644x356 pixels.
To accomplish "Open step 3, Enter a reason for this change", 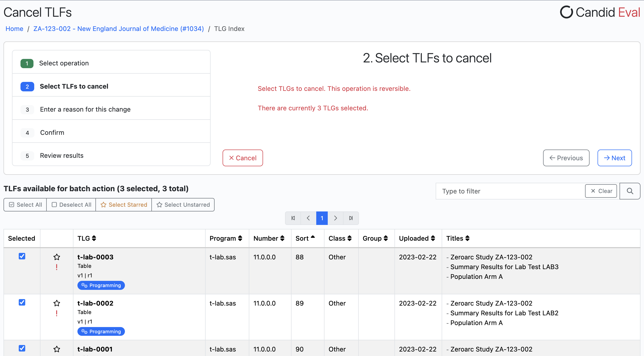I will coord(85,109).
